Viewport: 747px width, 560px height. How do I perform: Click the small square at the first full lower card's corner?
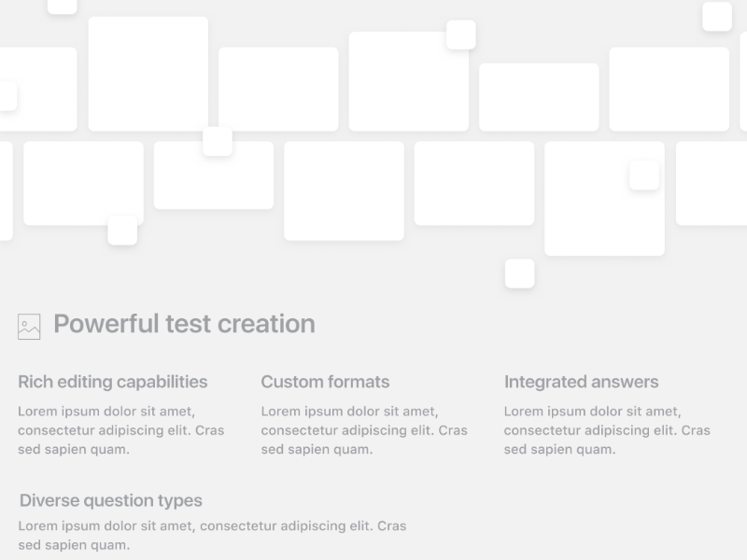[x=122, y=231]
